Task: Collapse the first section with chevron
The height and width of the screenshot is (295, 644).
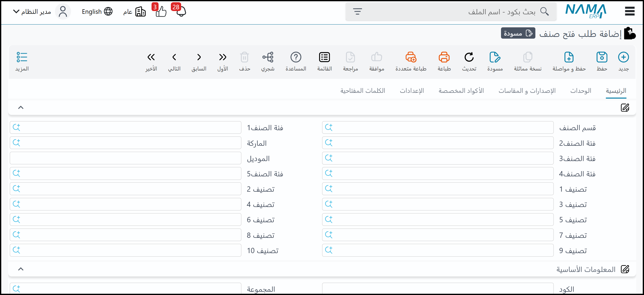Action: 21,108
